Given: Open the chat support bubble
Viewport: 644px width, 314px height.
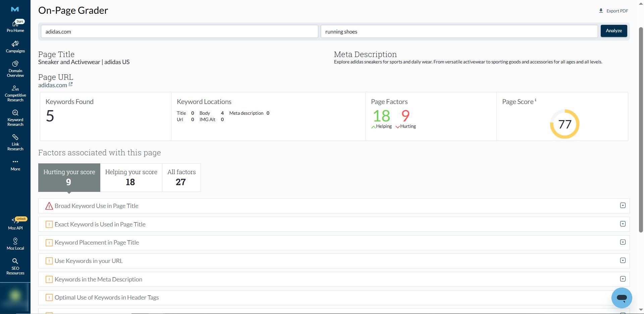Looking at the screenshot, I should (621, 298).
